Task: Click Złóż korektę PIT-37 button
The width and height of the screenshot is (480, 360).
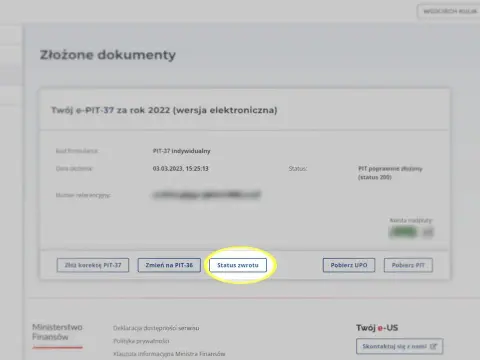Action: (x=93, y=265)
